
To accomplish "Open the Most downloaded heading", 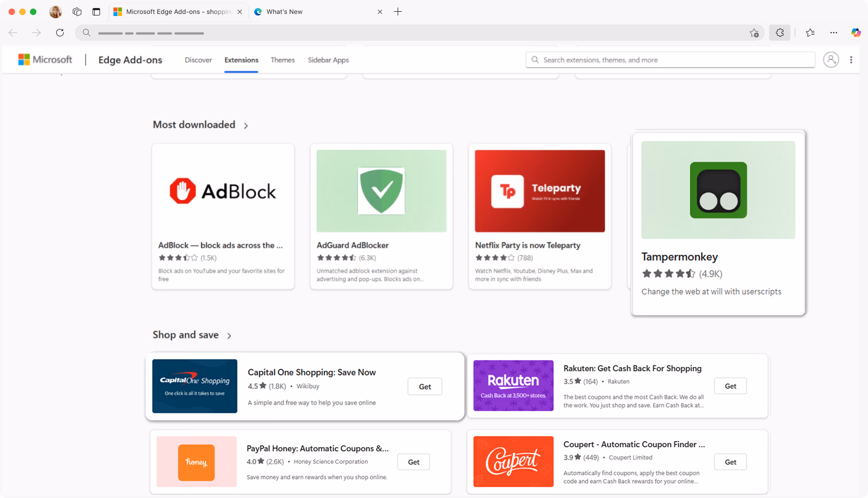I will 194,125.
